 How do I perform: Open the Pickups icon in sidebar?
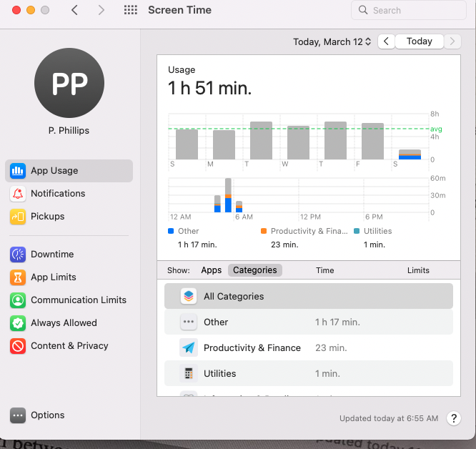(x=18, y=217)
